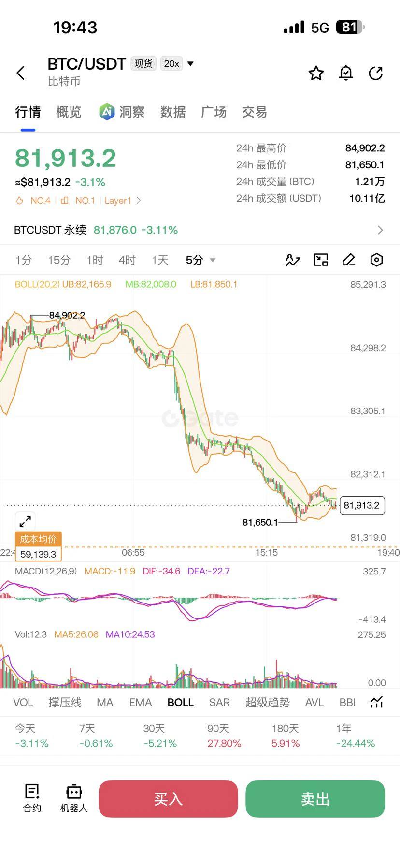The image size is (400, 868).
Task: Tap the chart layout icon in chart toolbar
Action: pyautogui.click(x=321, y=260)
